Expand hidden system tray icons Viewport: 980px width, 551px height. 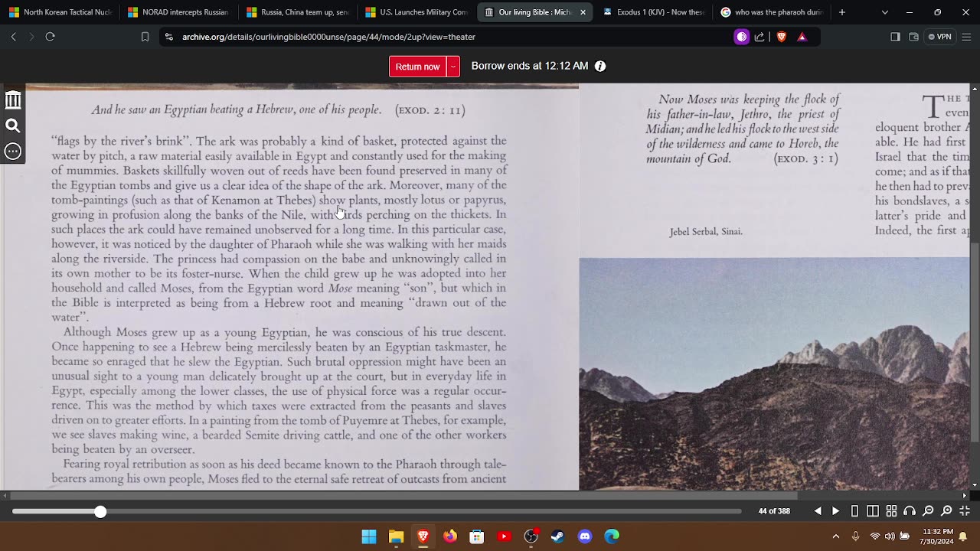coord(835,536)
